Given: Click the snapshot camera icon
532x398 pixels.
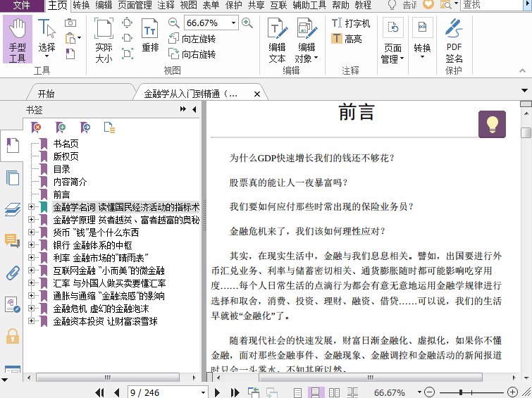Looking at the screenshot, I should click(x=70, y=23).
